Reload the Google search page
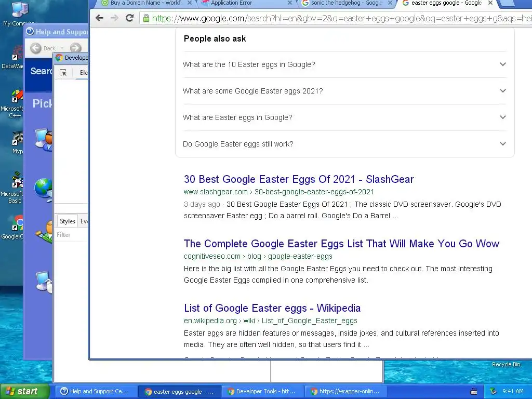532x399 pixels. tap(129, 18)
